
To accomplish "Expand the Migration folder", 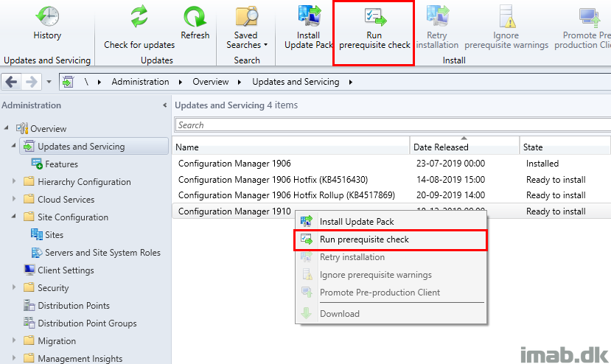I will pos(14,340).
